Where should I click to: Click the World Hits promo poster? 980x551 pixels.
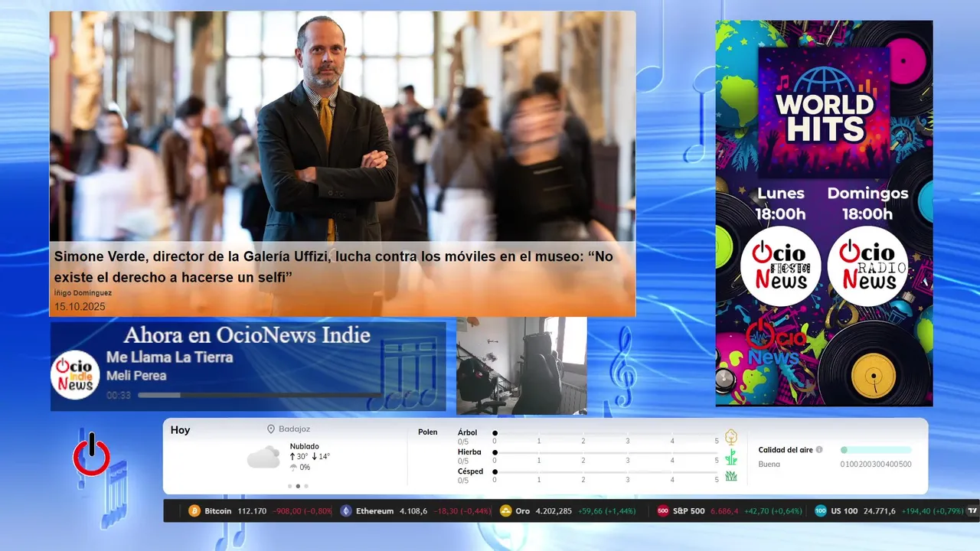[824, 213]
